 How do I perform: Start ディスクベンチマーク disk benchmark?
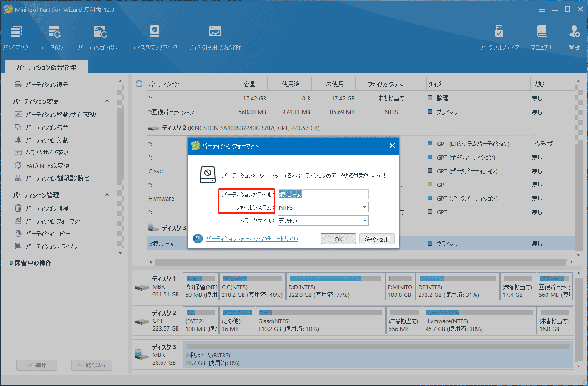(155, 38)
